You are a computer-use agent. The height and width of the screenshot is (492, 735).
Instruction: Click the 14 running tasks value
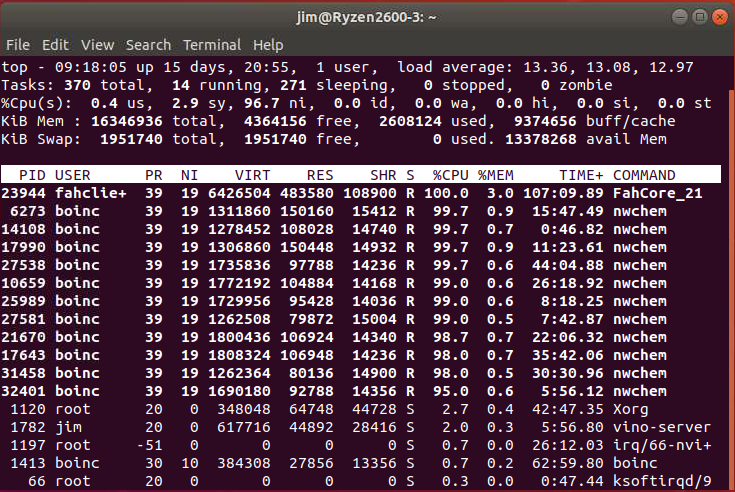pos(181,85)
